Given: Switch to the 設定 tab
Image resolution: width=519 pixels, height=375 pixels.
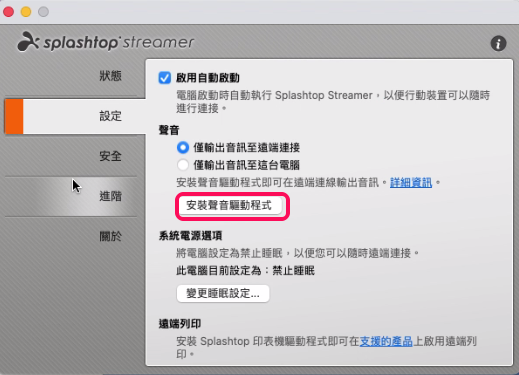Looking at the screenshot, I should point(75,116).
